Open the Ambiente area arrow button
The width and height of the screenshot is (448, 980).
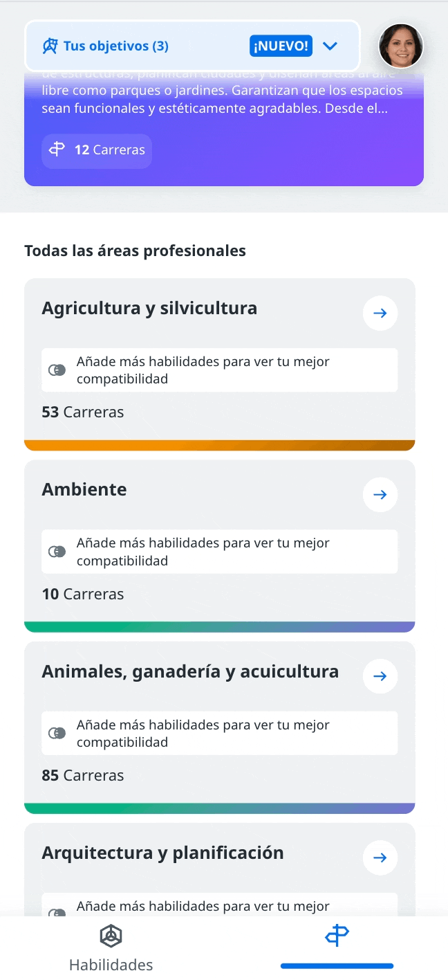380,495
